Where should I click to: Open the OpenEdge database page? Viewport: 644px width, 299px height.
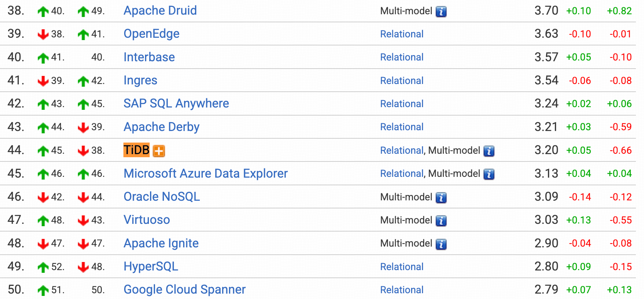pos(152,34)
